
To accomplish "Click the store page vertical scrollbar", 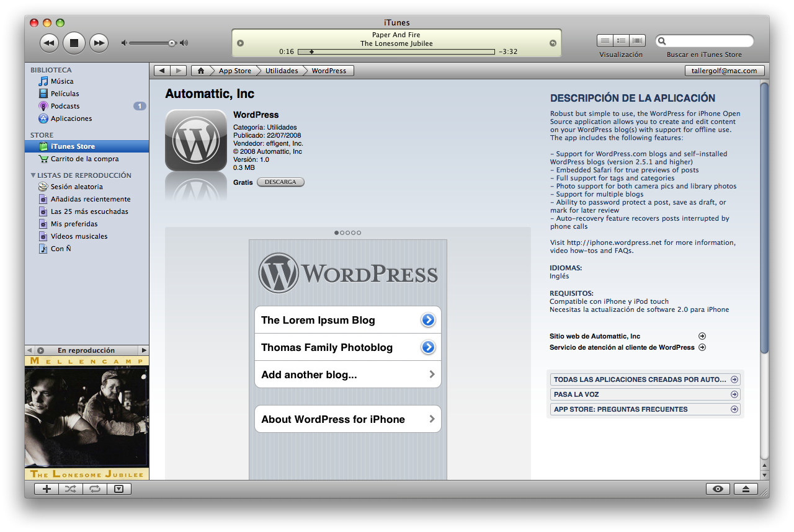I will [765, 217].
